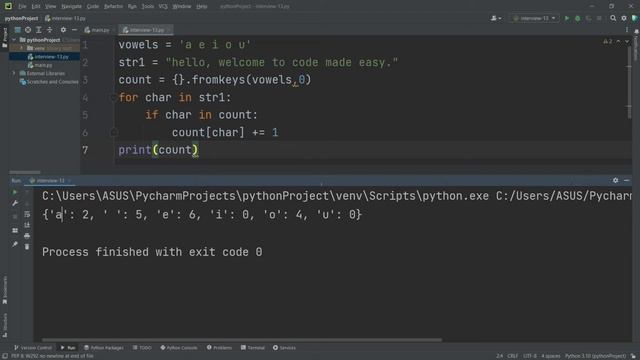640x360 pixels.
Task: Open Project panel options gear
Action: pyautogui.click(x=63, y=30)
